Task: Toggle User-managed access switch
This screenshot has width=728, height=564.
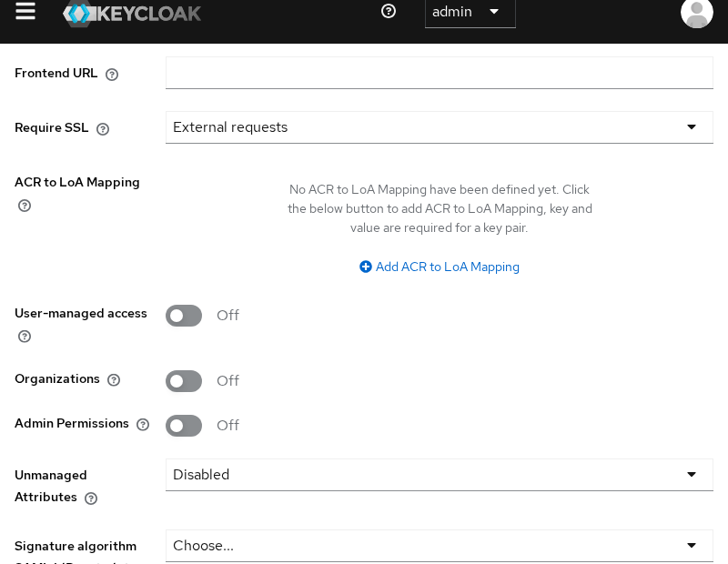Action: tap(184, 316)
